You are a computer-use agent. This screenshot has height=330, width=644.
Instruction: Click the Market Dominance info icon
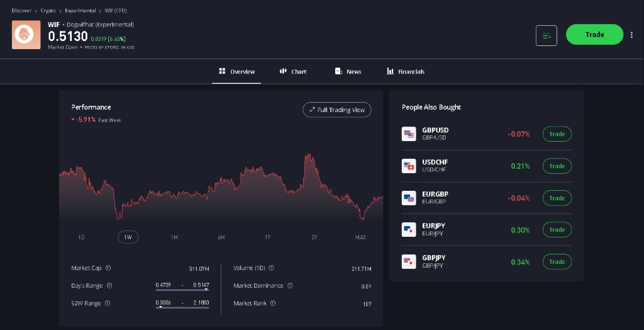290,286
